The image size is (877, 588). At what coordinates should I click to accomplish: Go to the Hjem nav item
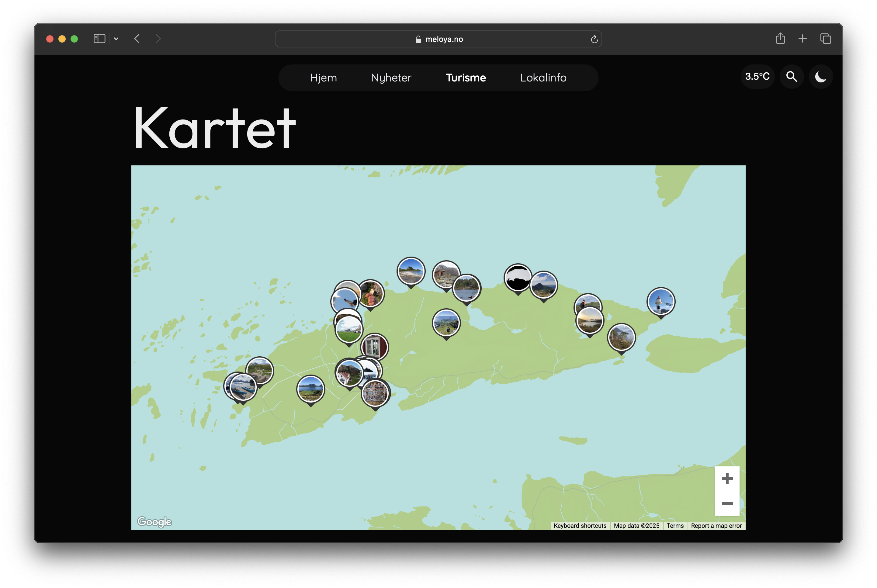pyautogui.click(x=323, y=78)
